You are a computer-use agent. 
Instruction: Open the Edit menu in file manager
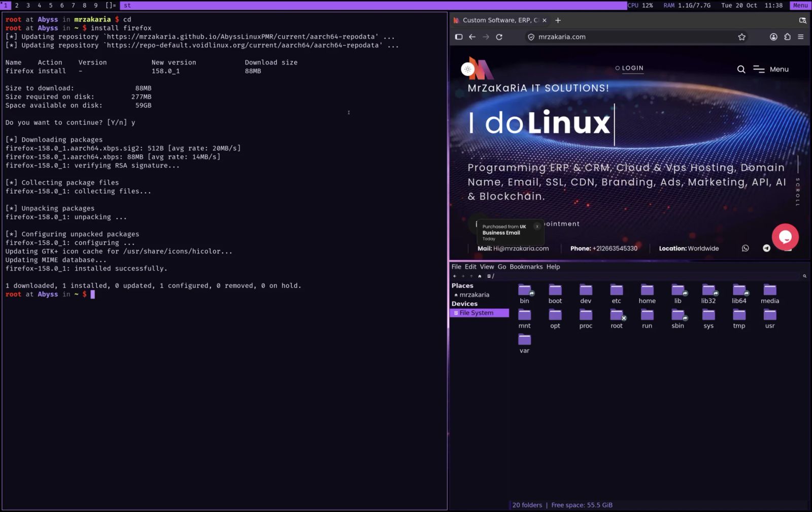(470, 267)
